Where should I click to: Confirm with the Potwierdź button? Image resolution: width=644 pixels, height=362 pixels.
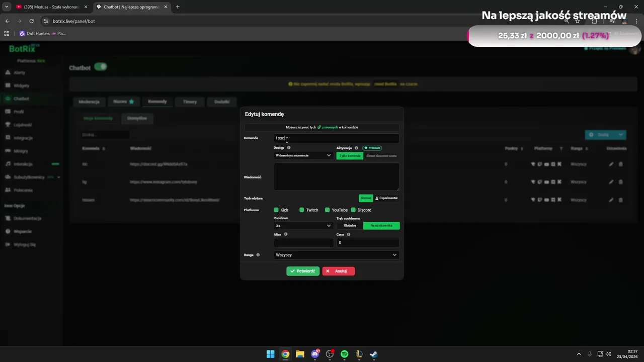[303, 271]
